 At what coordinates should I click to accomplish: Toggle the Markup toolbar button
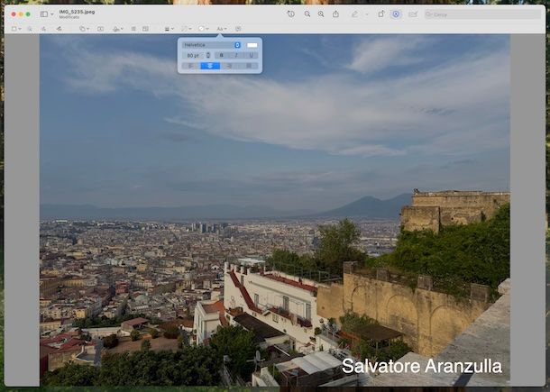[396, 14]
